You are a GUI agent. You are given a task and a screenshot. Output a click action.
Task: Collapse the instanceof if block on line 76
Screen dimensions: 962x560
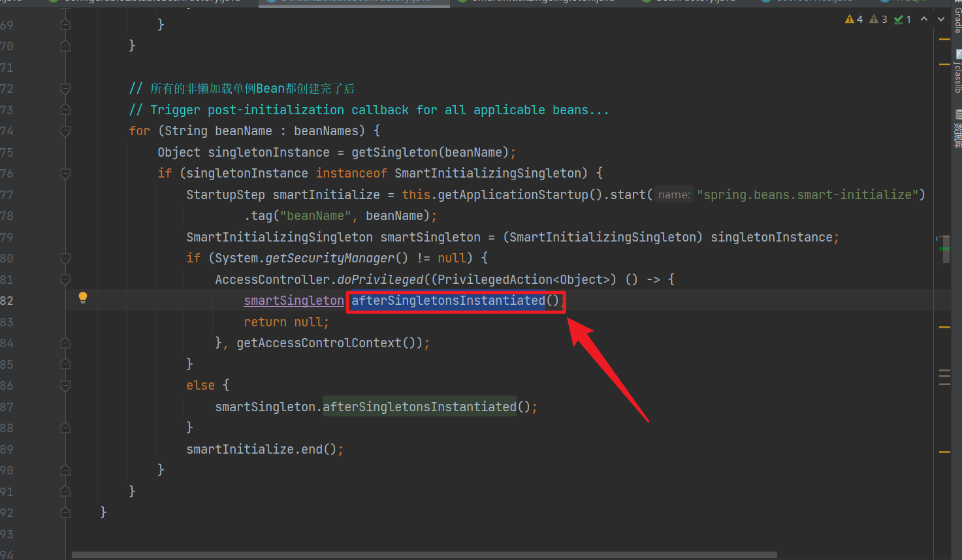coord(65,174)
